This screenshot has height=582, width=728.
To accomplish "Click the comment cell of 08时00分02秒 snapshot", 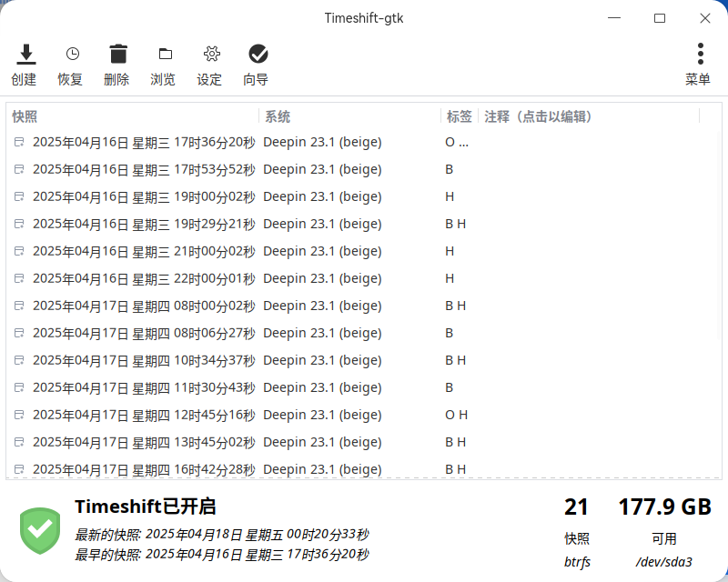I will 589,306.
